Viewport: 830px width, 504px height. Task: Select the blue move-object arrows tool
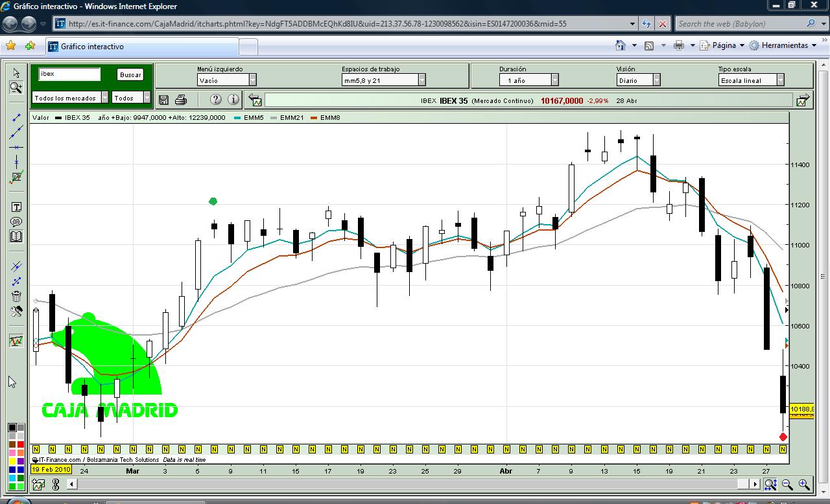(x=16, y=281)
